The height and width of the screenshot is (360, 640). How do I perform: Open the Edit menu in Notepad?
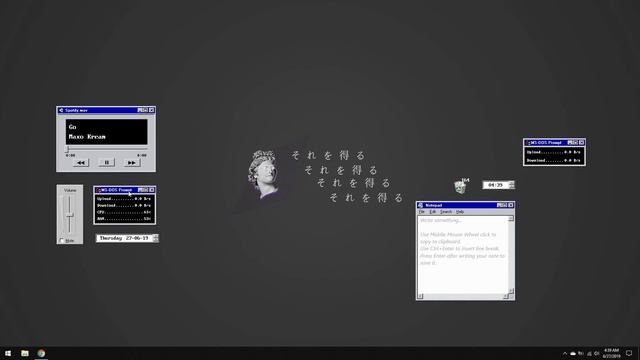(x=433, y=212)
